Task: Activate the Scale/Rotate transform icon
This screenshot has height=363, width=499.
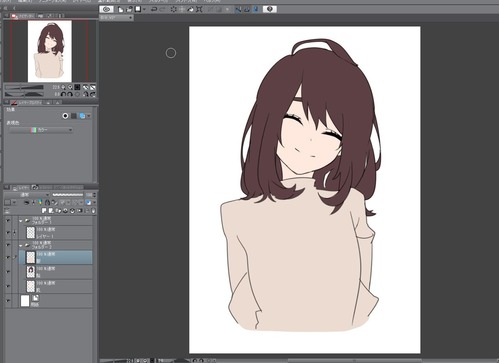Action: [x=199, y=9]
